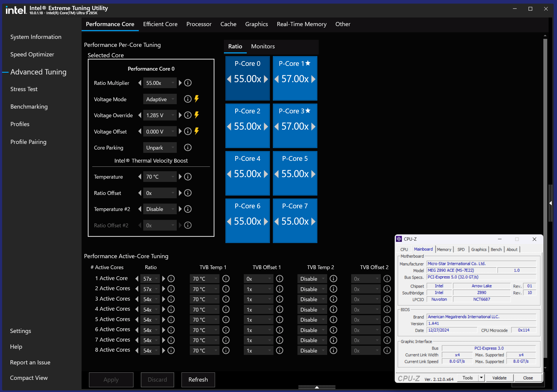Switch to Monitors tab

pyautogui.click(x=263, y=46)
